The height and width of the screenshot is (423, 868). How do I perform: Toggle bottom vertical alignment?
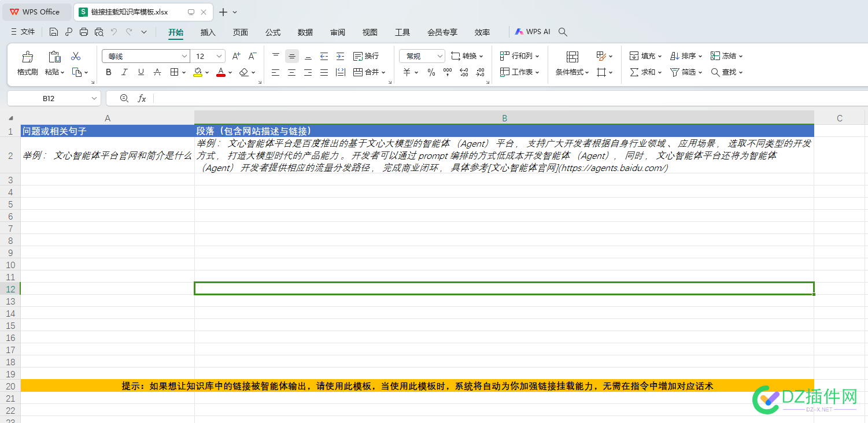point(308,56)
